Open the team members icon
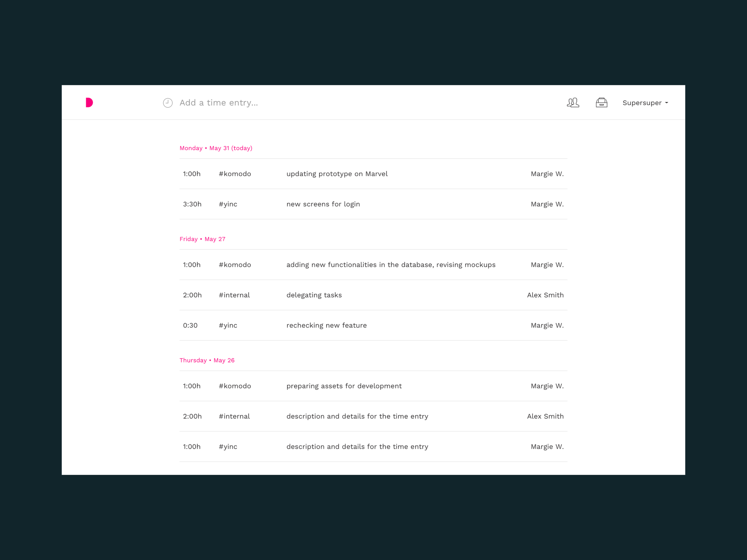 click(573, 103)
